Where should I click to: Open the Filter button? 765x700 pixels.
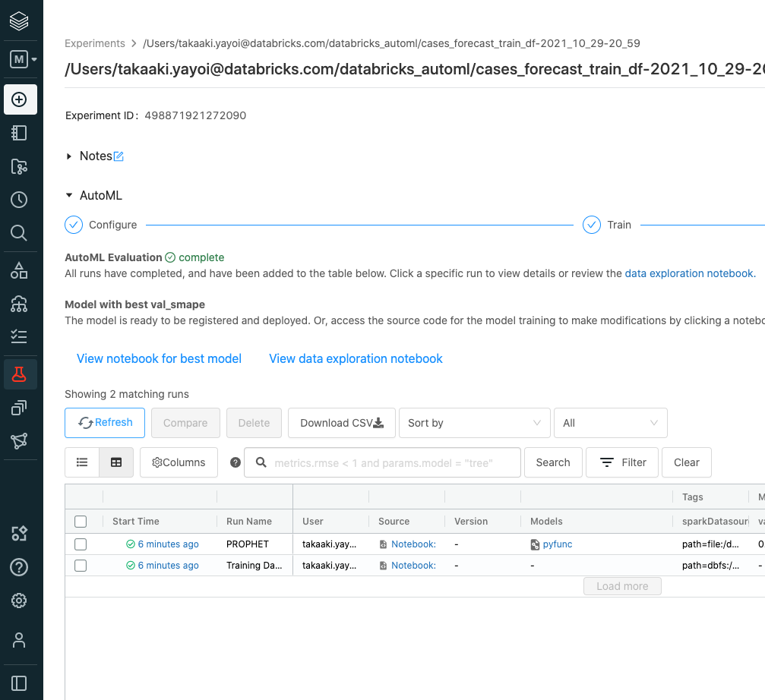[x=622, y=462]
